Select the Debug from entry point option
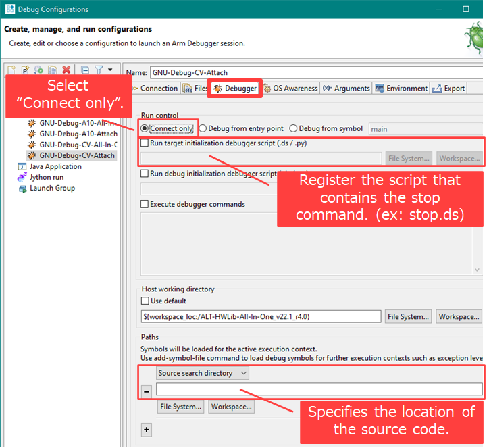The width and height of the screenshot is (489, 448). pyautogui.click(x=203, y=128)
